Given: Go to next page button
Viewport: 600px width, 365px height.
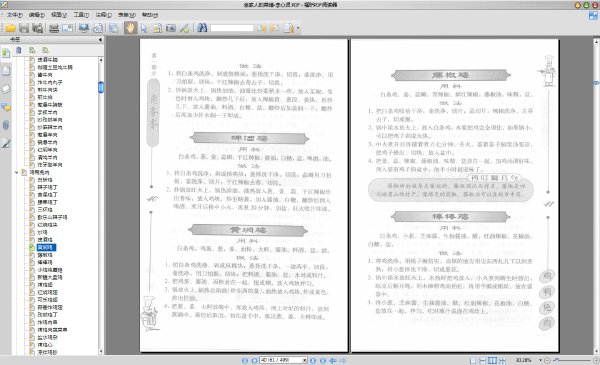Looking at the screenshot, I should click(313, 360).
